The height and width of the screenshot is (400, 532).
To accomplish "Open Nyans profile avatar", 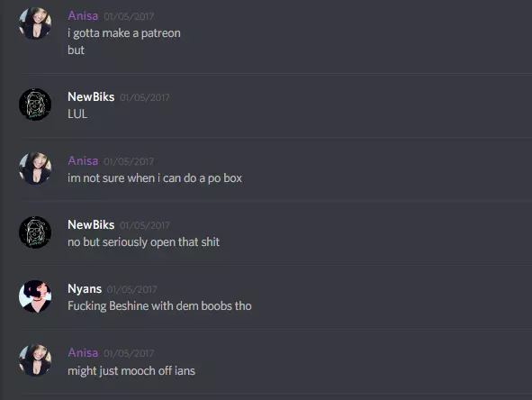I will click(35, 296).
